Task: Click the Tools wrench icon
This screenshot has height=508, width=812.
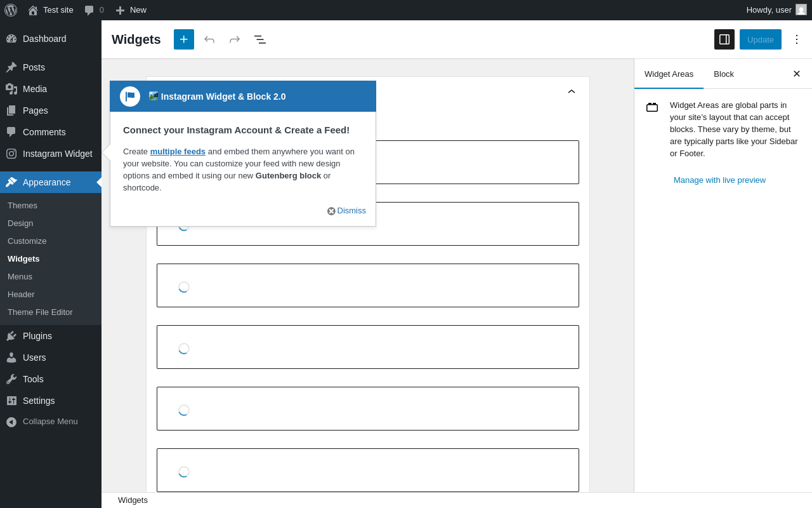Action: tap(11, 379)
